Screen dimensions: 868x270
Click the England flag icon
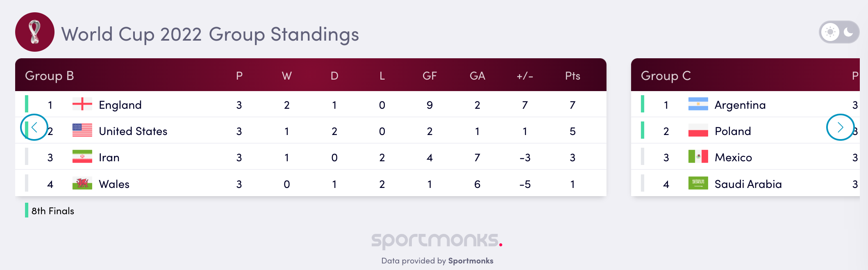click(82, 104)
